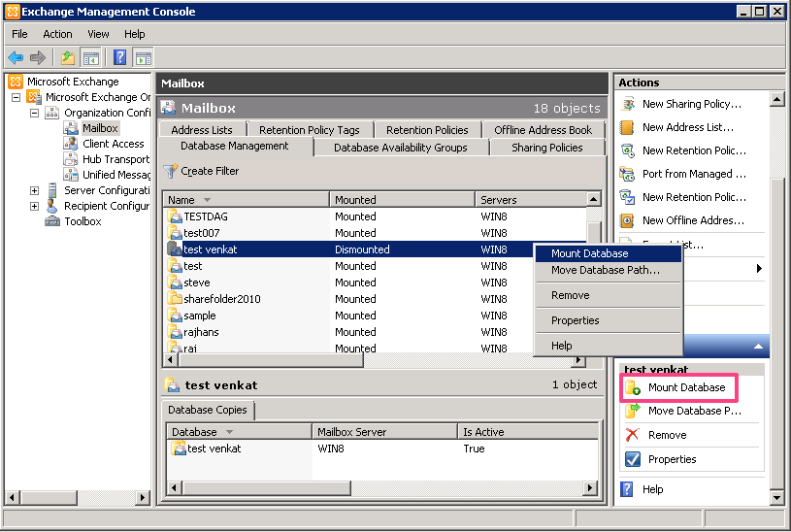Click the Database column sort arrow
This screenshot has width=791, height=532.
click(x=229, y=432)
